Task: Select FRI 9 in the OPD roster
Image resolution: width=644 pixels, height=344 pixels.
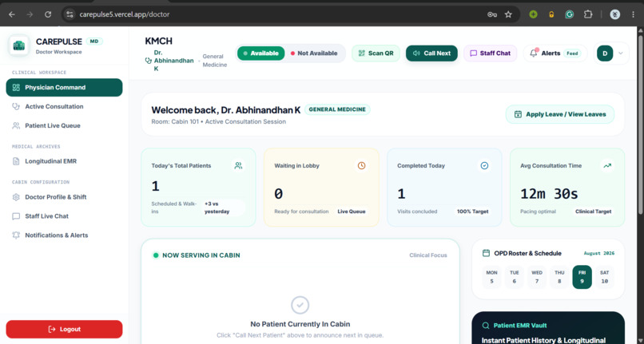Action: click(x=582, y=277)
